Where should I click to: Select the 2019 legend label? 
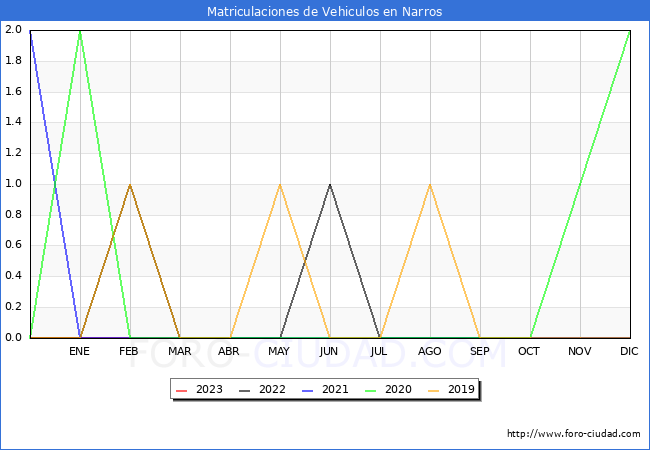click(461, 390)
